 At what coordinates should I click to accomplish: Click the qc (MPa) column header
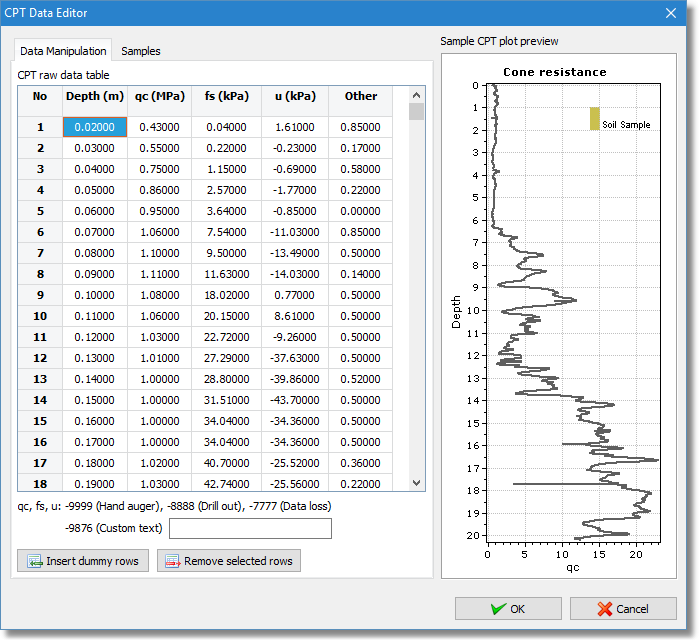(x=159, y=97)
